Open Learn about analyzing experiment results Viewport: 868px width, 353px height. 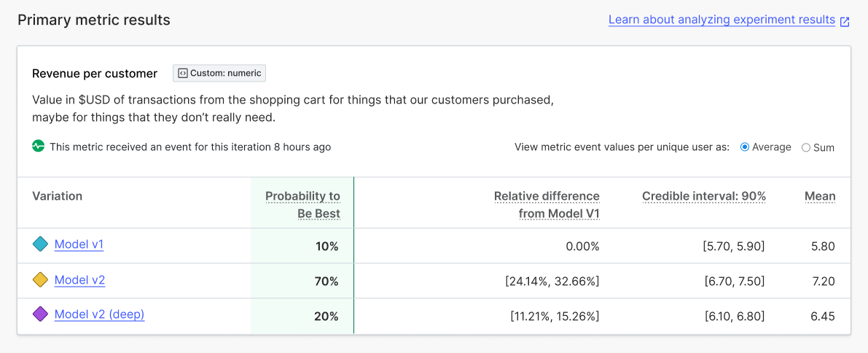[722, 20]
